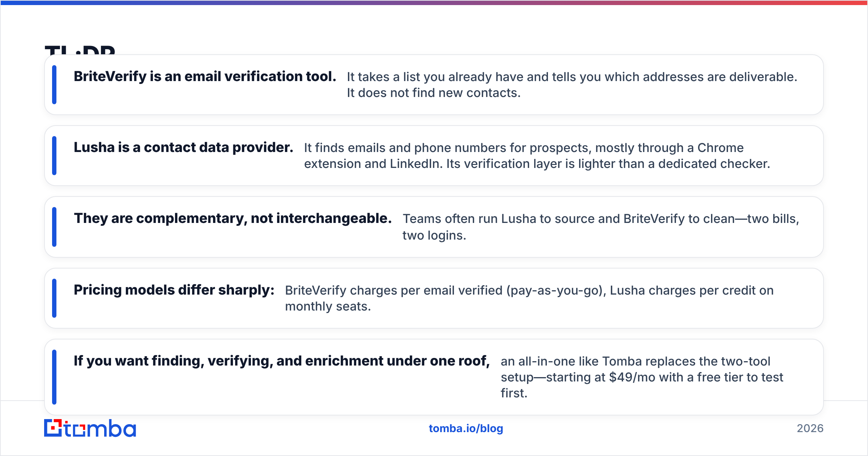Screen dimensions: 868x456
Task: Click the blue bar beside the one-roof heading
Action: click(x=54, y=377)
